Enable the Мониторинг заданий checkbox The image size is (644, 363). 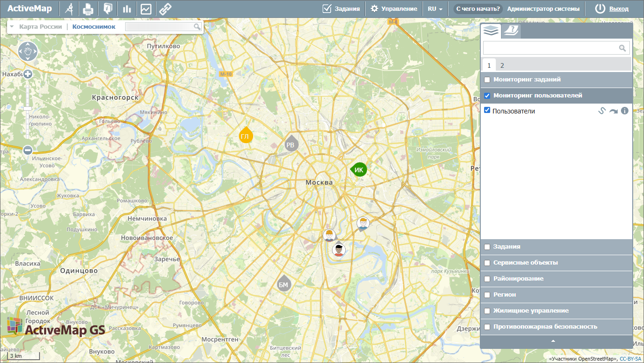487,80
